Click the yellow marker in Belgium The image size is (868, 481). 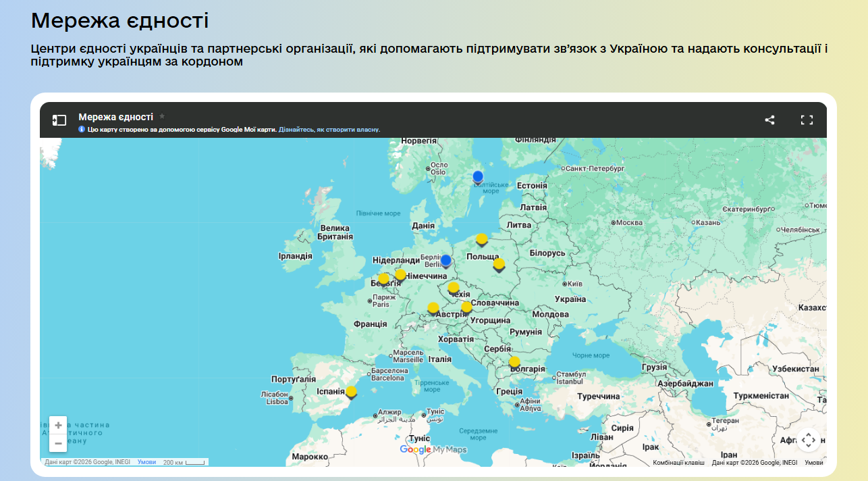point(383,279)
